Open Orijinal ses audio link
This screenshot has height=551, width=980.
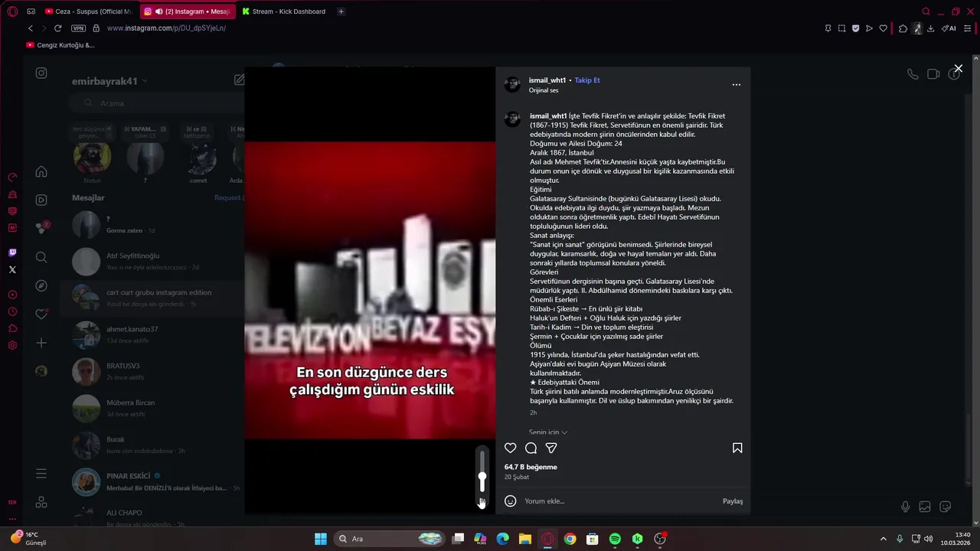pyautogui.click(x=544, y=90)
